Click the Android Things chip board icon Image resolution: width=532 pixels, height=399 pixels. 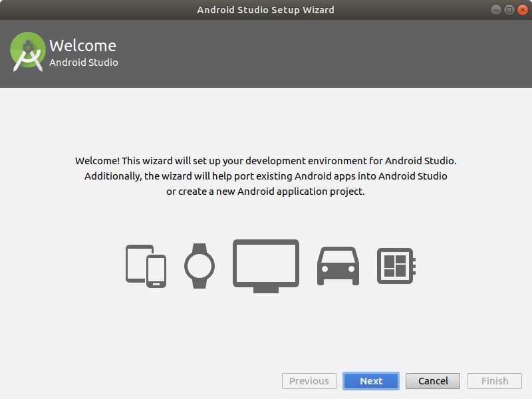(396, 266)
